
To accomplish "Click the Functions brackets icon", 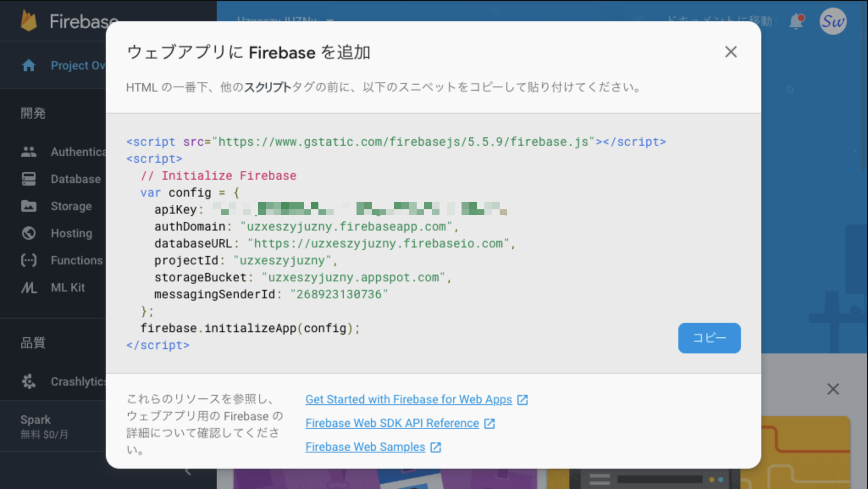I will click(29, 260).
